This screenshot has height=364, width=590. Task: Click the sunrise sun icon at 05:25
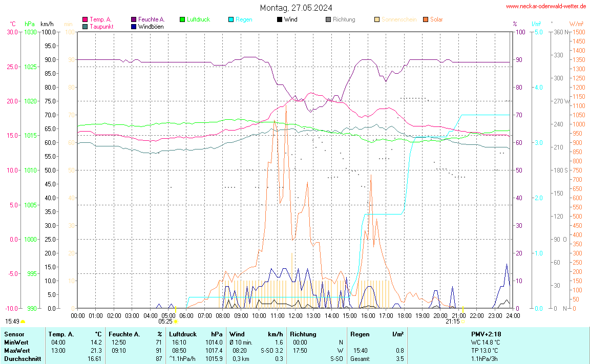pos(176,322)
